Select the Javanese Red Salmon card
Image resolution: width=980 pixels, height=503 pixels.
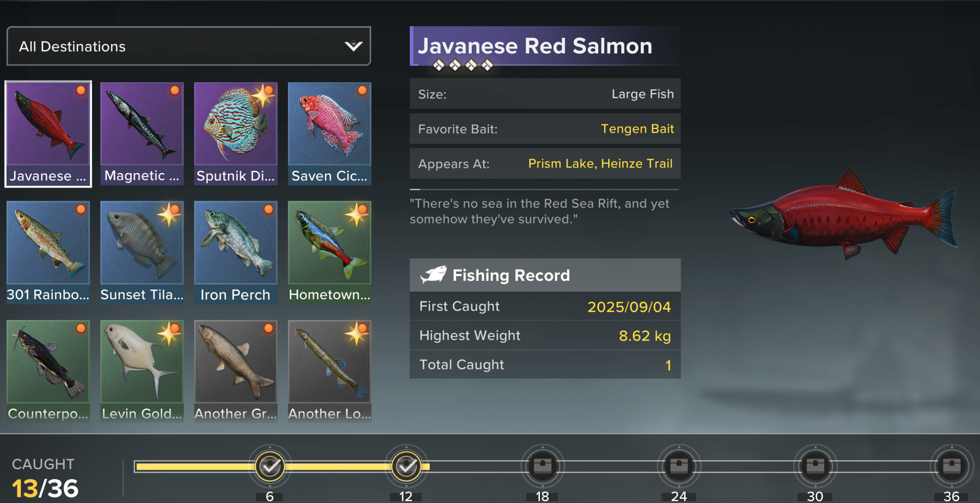pos(48,134)
